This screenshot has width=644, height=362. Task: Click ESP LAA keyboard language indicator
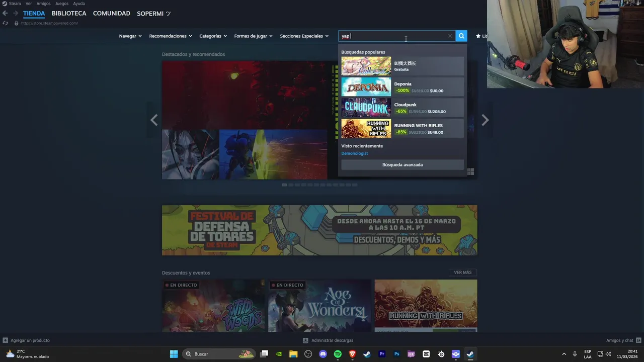[588, 354]
